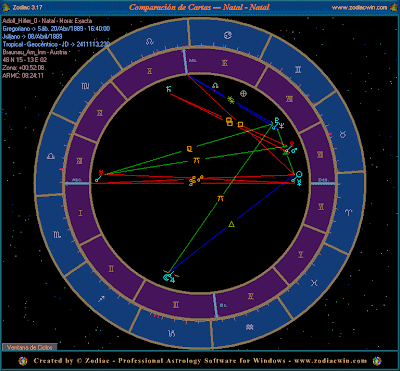The image size is (400, 371).
Task: Click the green sextile aspect symbol
Action: pos(230,99)
